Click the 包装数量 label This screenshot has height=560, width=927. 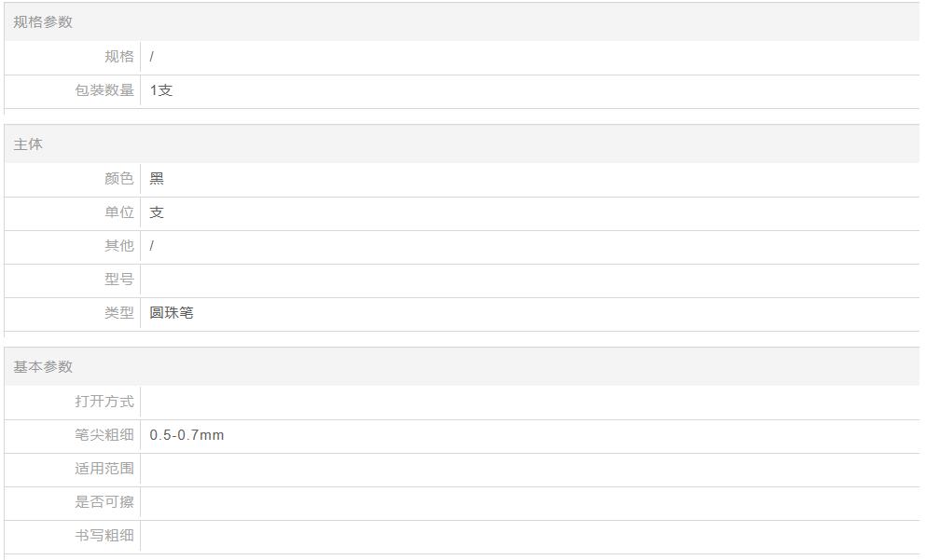click(x=104, y=90)
